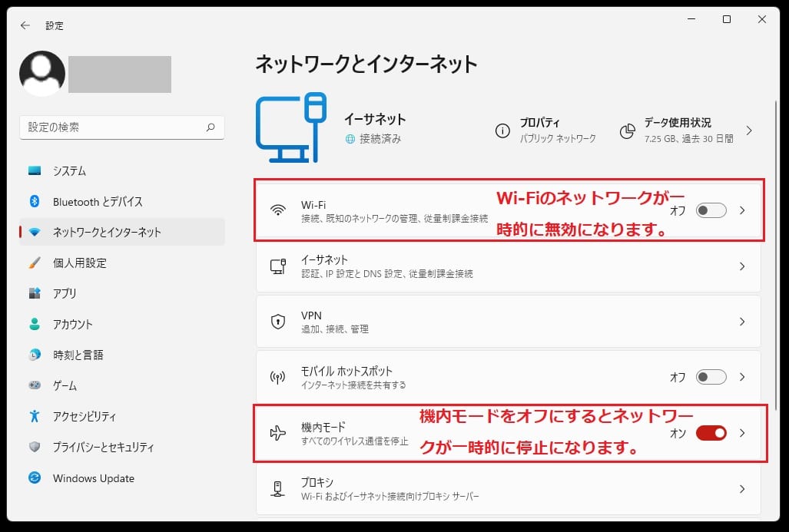Select 時刻と言語 in the sidebar
The width and height of the screenshot is (789, 532).
click(122, 355)
